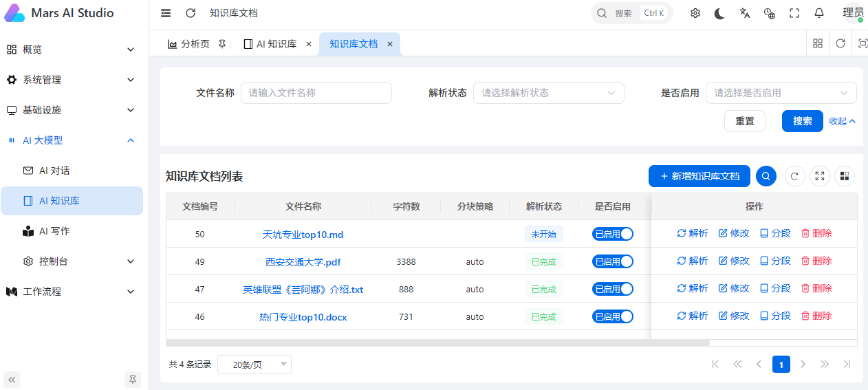Viewport: 868px width, 390px height.
Task: Click page number 1 in pagination
Action: click(x=781, y=364)
